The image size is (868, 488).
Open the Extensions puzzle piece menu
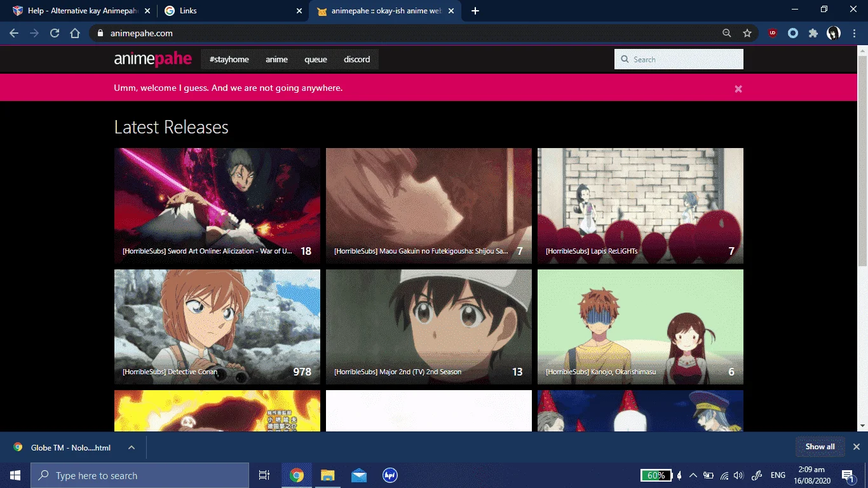tap(813, 33)
